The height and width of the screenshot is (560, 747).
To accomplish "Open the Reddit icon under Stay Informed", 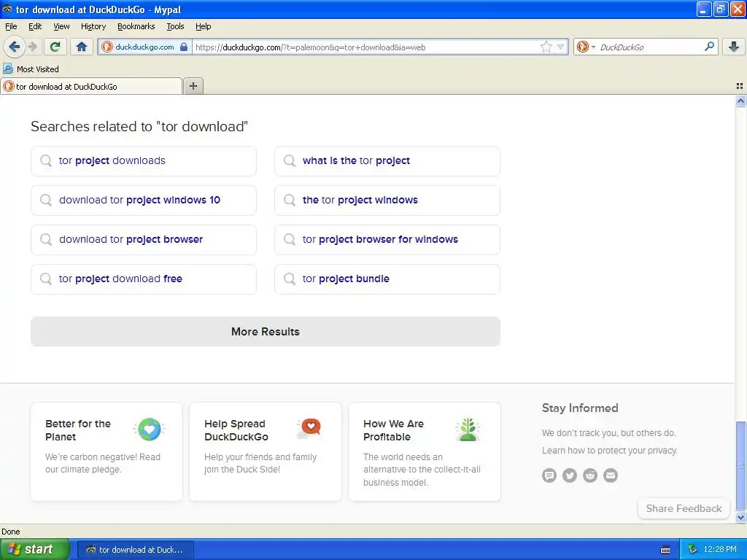I will click(590, 475).
